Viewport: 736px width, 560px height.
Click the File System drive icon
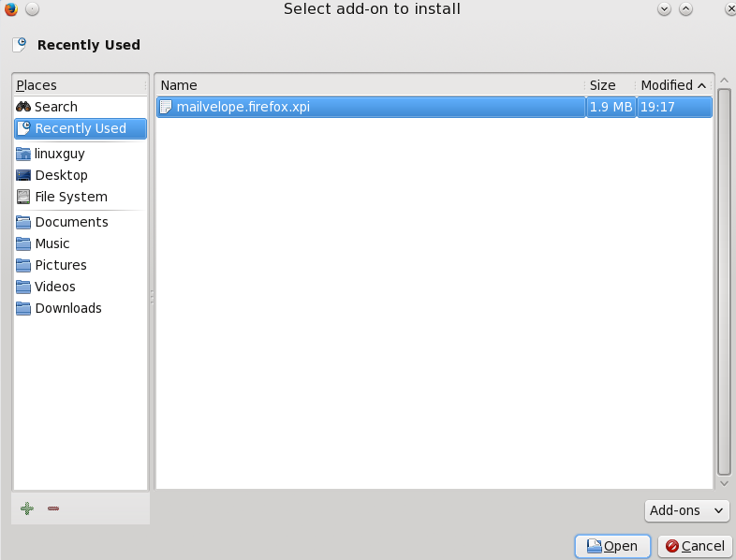tap(23, 197)
